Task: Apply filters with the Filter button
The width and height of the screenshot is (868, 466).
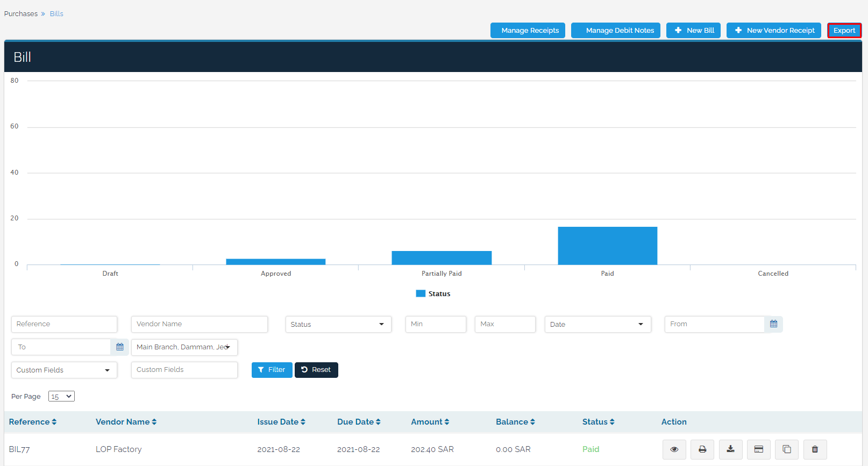Action: (x=272, y=370)
